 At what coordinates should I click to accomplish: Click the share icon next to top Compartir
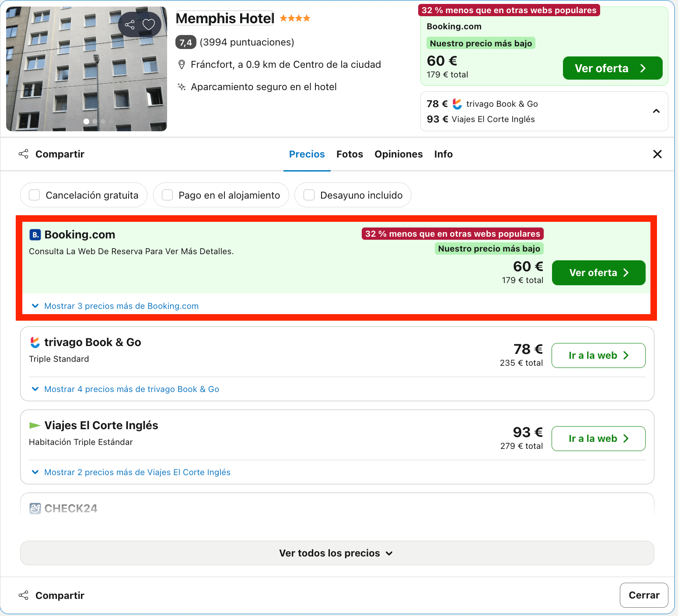24,154
